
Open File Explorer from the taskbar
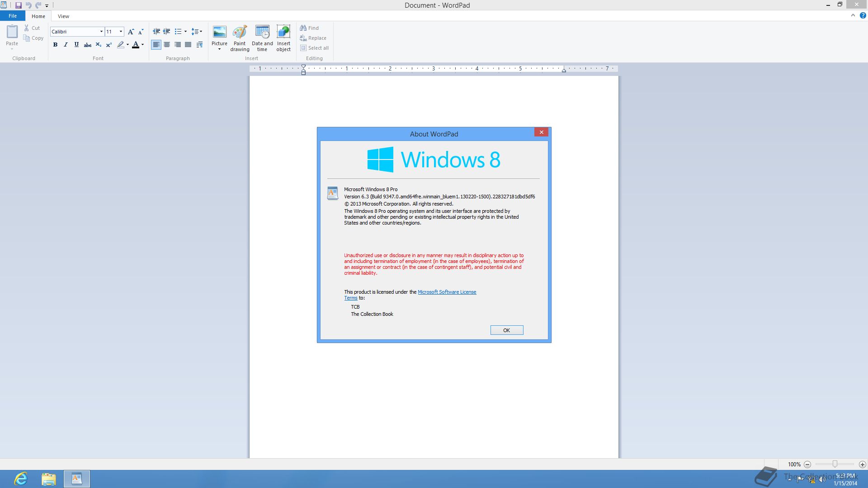(x=48, y=479)
